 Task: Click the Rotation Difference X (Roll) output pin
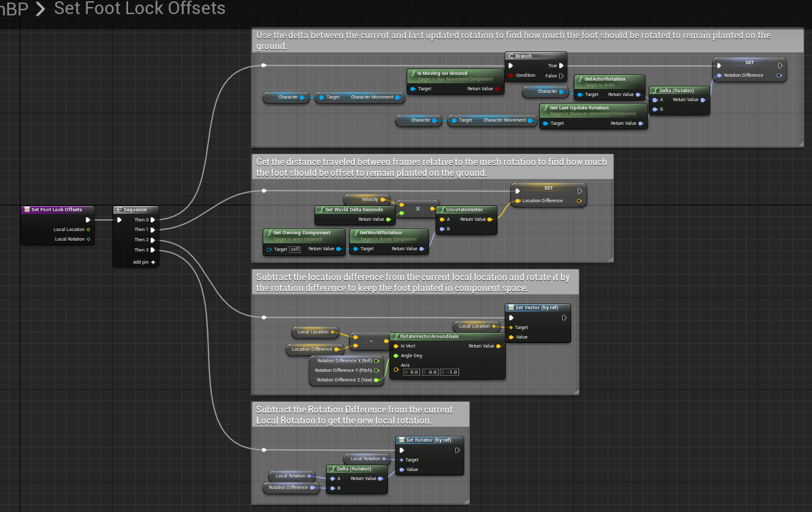point(377,361)
